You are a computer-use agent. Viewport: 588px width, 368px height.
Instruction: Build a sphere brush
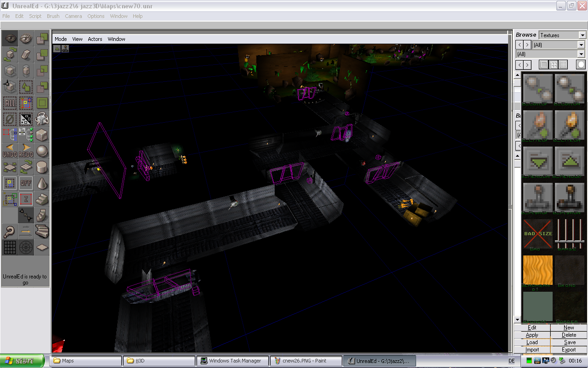click(x=42, y=151)
